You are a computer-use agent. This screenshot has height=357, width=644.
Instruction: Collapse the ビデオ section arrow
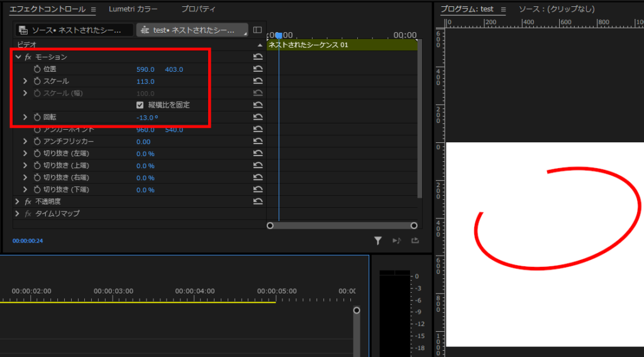click(260, 45)
